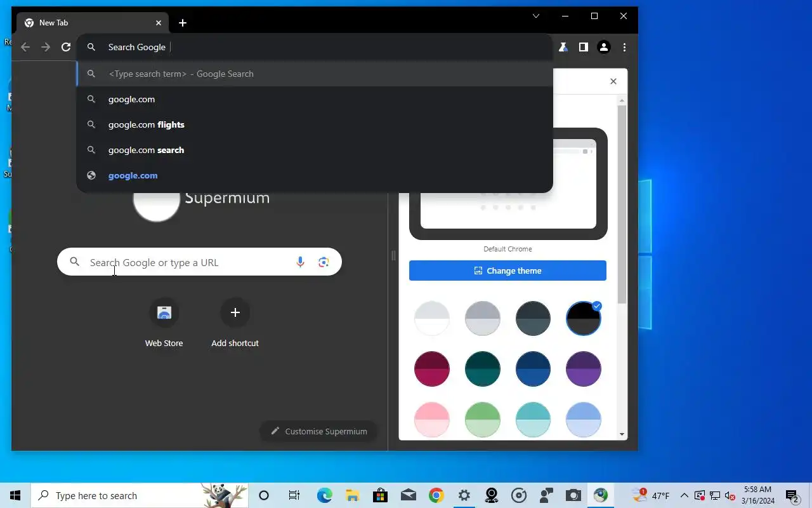Click the Windows taskbar search box

point(140,495)
